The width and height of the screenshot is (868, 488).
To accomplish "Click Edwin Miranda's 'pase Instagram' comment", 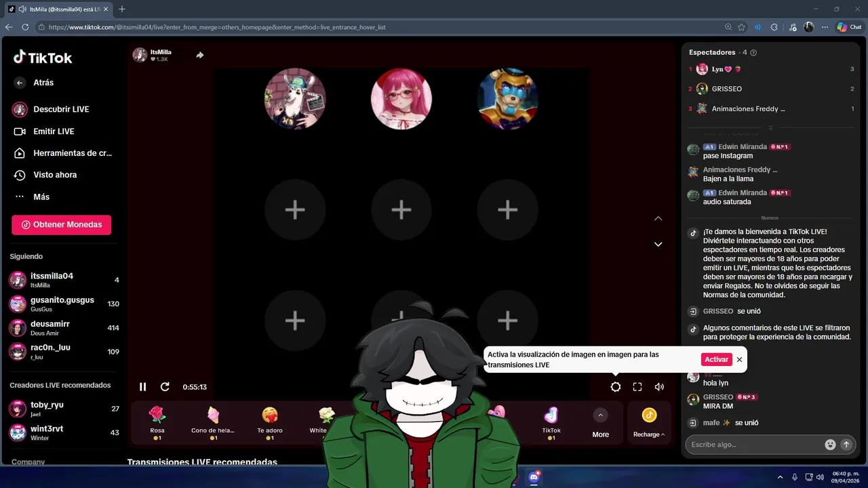I will pyautogui.click(x=728, y=156).
